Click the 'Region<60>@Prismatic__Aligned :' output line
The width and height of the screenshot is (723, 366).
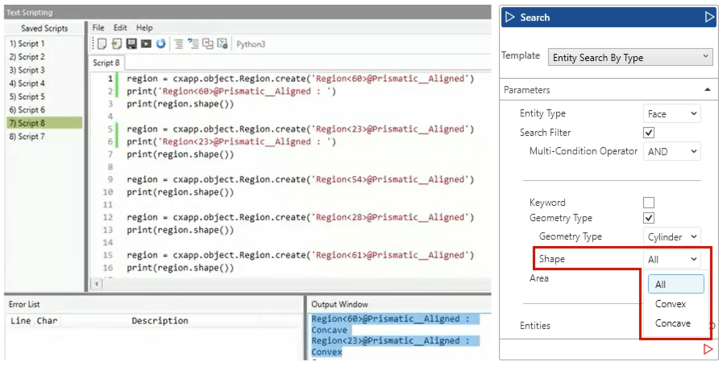pyautogui.click(x=391, y=319)
